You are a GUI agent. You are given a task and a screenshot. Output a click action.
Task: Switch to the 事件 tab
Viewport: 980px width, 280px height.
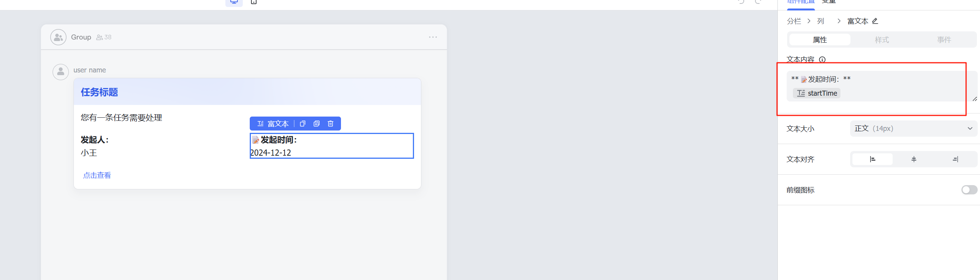[x=944, y=40]
